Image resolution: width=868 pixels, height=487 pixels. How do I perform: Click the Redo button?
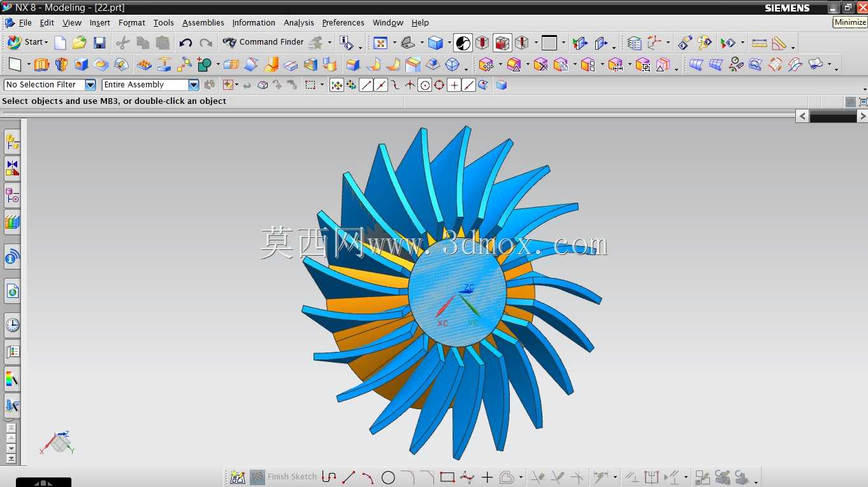pyautogui.click(x=205, y=43)
